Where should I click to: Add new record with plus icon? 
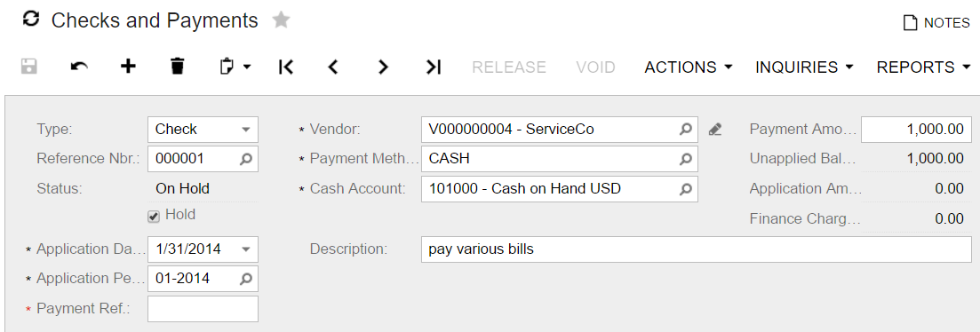click(128, 67)
